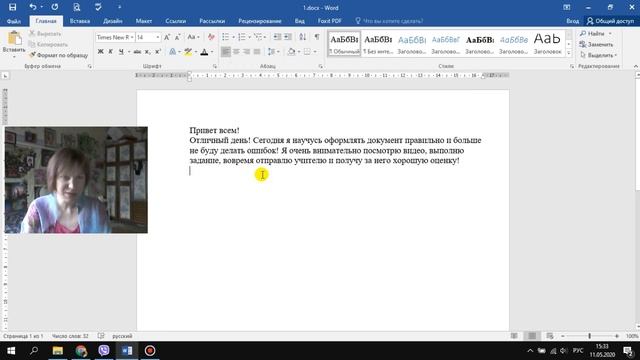The width and height of the screenshot is (640, 360).
Task: Open the font color red A button
Action: pyautogui.click(x=204, y=52)
